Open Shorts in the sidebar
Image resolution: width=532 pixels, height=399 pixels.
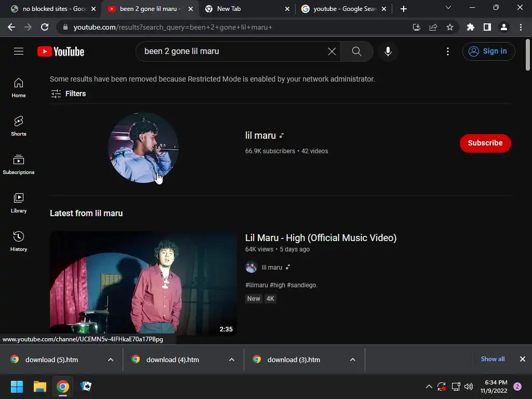[19, 126]
